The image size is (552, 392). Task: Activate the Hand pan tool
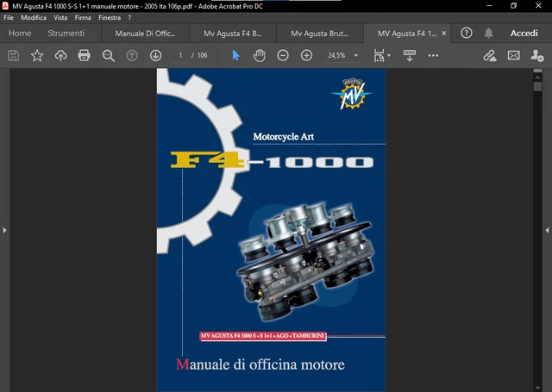(259, 55)
